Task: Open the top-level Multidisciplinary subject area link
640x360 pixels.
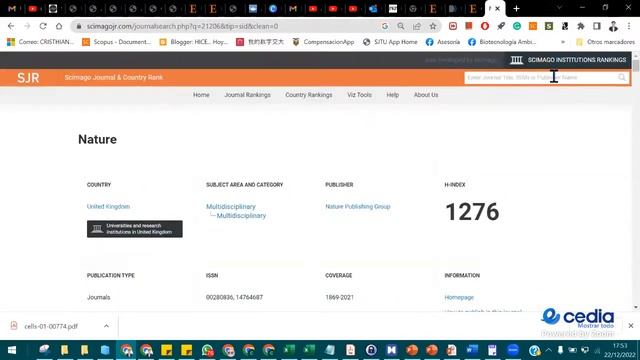Action: (231, 207)
